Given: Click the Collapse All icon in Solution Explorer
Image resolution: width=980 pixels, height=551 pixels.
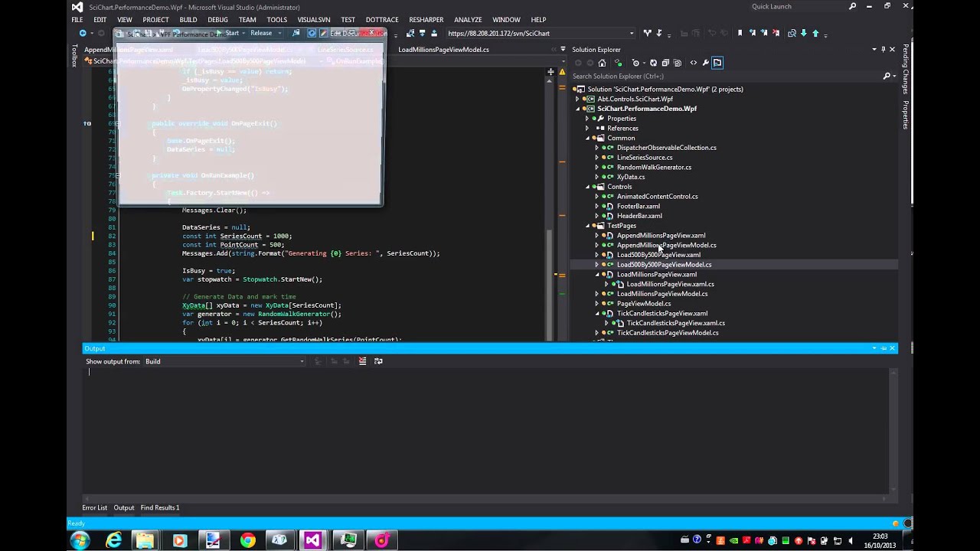Looking at the screenshot, I should [x=665, y=63].
